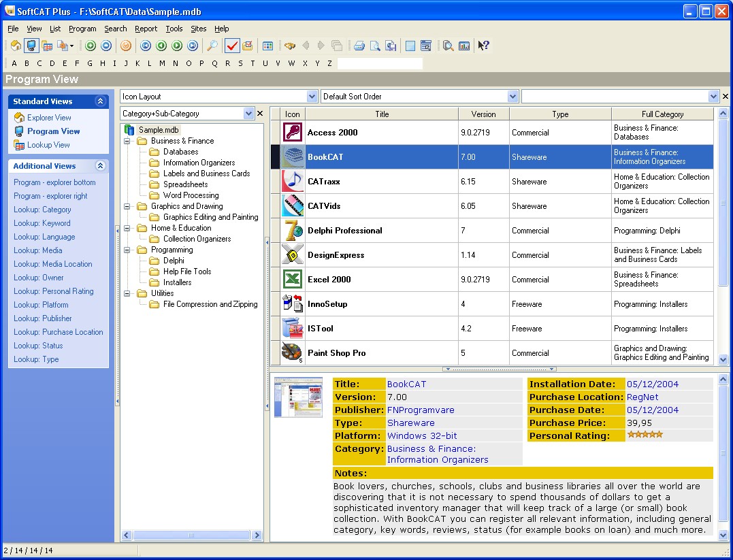Click the printer icon in toolbar
733x560 pixels.
[359, 46]
